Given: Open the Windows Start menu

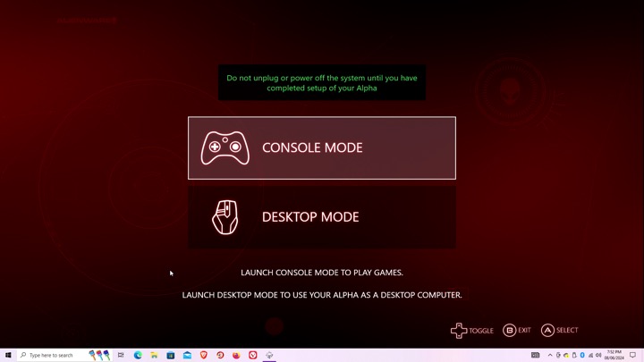Looking at the screenshot, I should (x=8, y=355).
